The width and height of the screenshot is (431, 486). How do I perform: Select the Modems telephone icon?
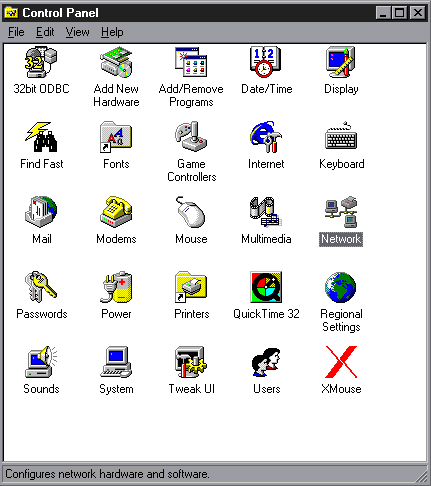[116, 212]
